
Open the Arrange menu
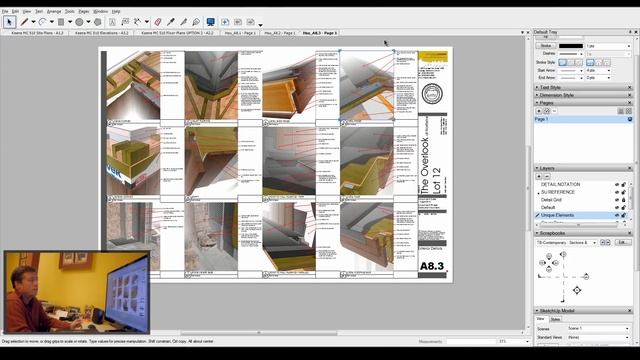(x=54, y=11)
